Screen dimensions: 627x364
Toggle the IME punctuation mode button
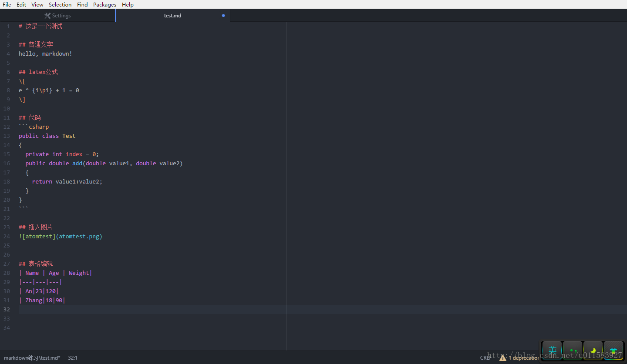(573, 350)
